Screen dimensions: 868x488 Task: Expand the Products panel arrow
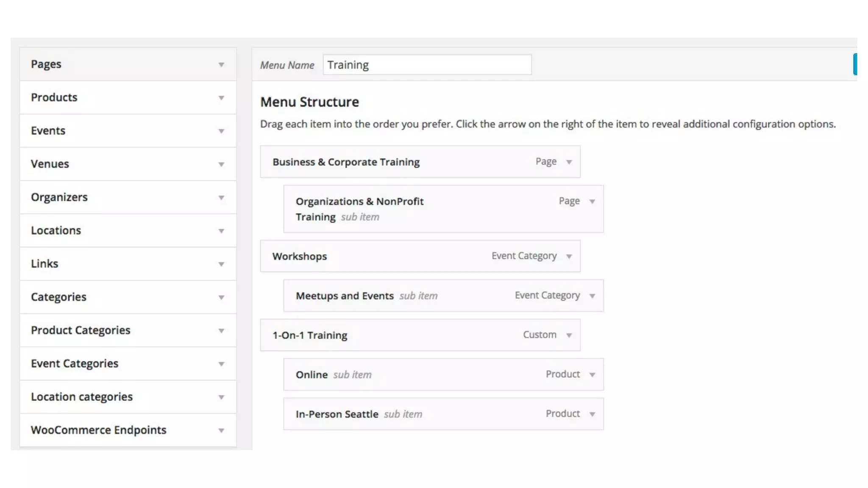[221, 98]
